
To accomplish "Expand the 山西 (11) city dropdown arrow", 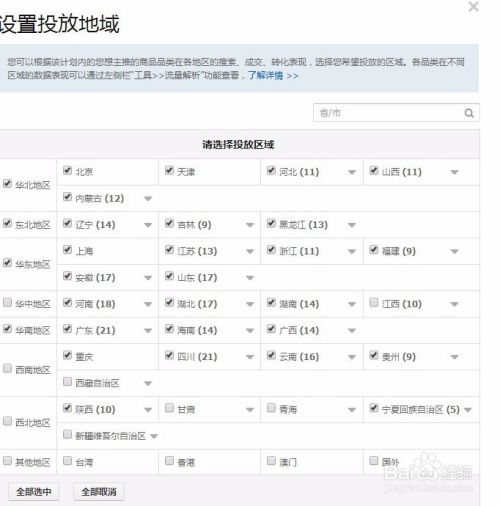I will click(454, 172).
